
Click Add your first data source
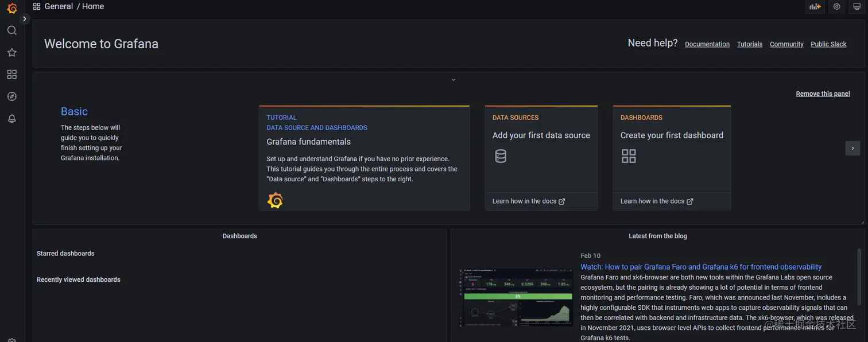pos(541,135)
